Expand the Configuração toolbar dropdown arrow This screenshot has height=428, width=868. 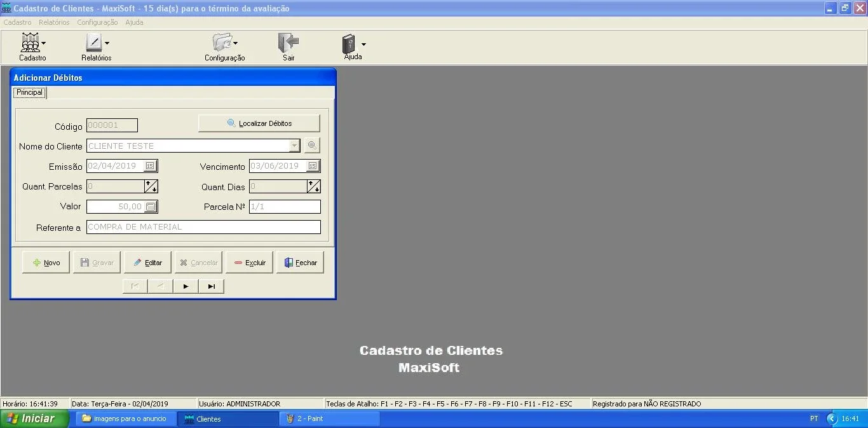point(235,43)
